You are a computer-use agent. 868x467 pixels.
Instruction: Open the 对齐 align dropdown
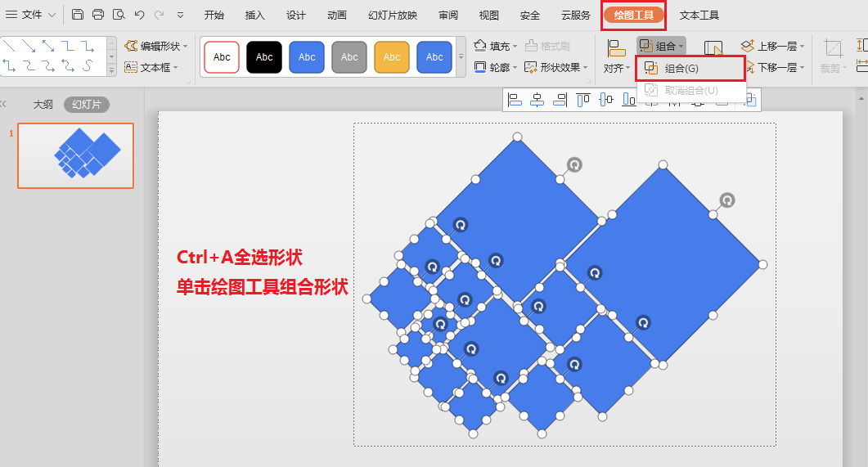click(616, 68)
